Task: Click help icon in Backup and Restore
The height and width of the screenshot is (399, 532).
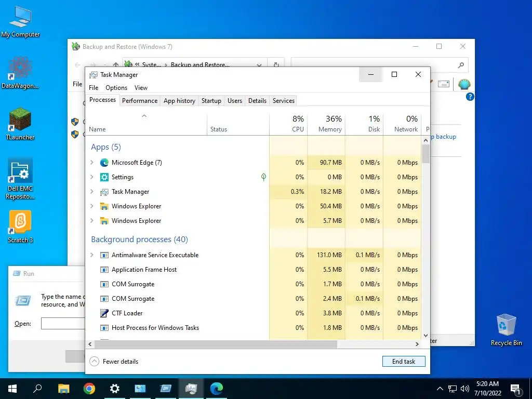Action: click(470, 97)
